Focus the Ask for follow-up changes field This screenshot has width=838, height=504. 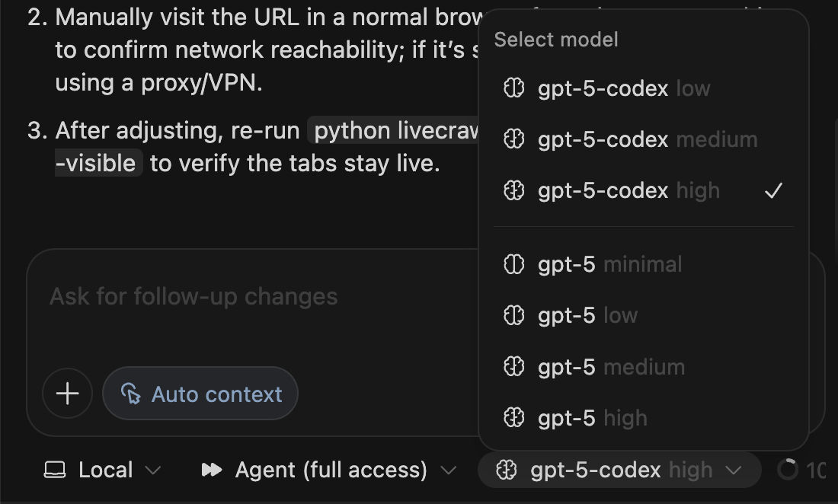[251, 297]
